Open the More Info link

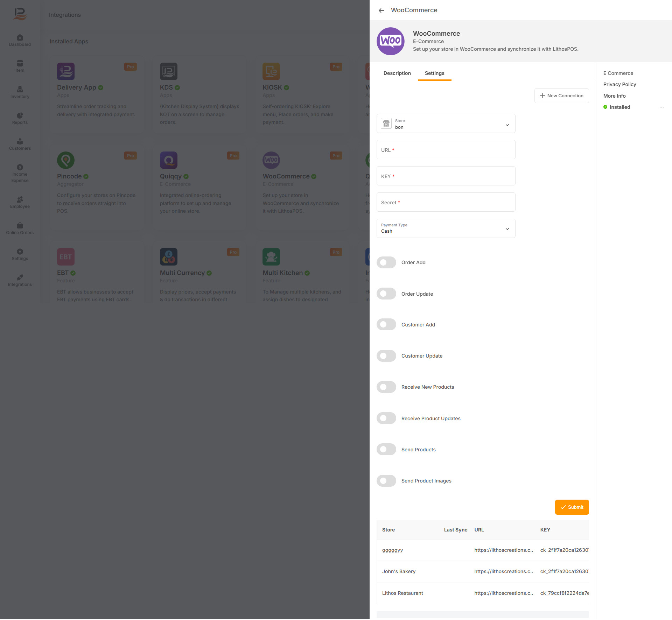coord(614,96)
